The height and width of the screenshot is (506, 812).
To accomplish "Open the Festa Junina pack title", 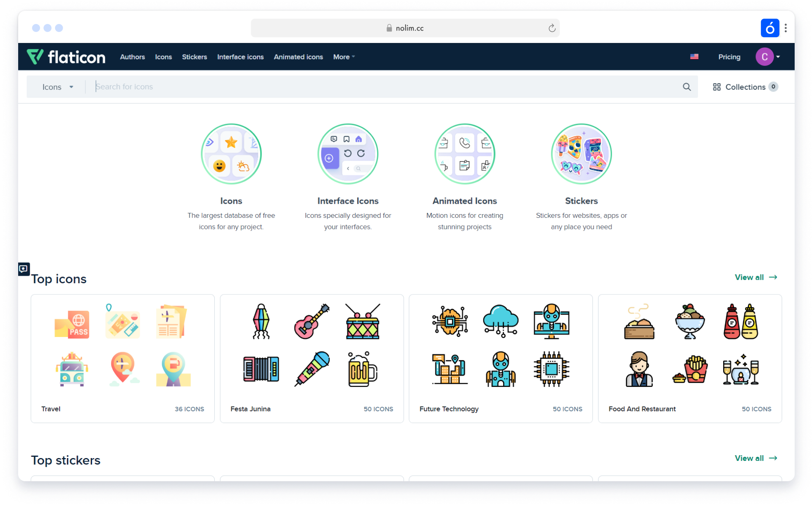I will [x=250, y=409].
